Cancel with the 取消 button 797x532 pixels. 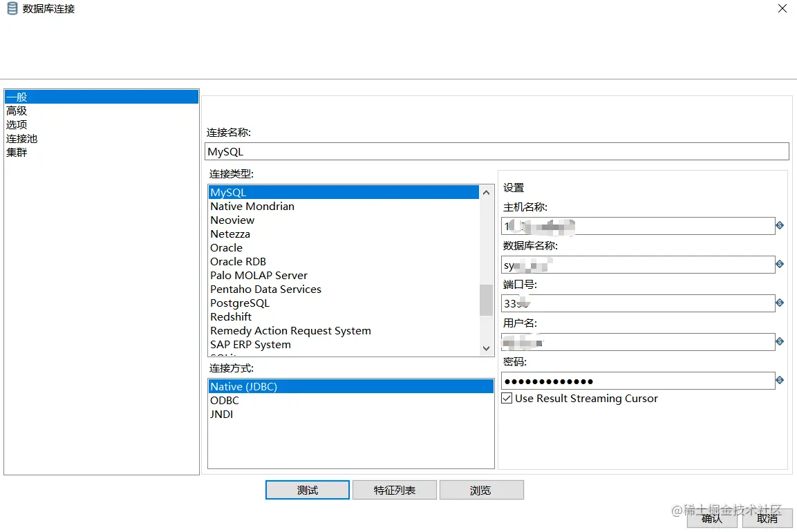point(767,517)
